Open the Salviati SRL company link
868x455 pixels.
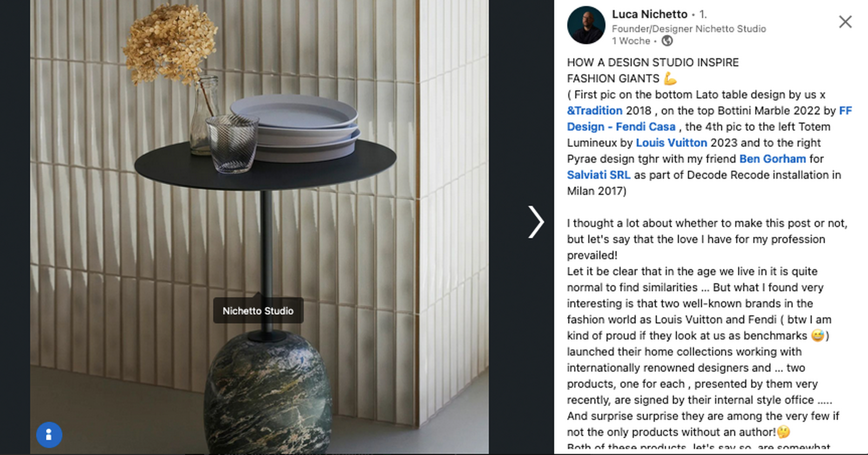click(598, 175)
